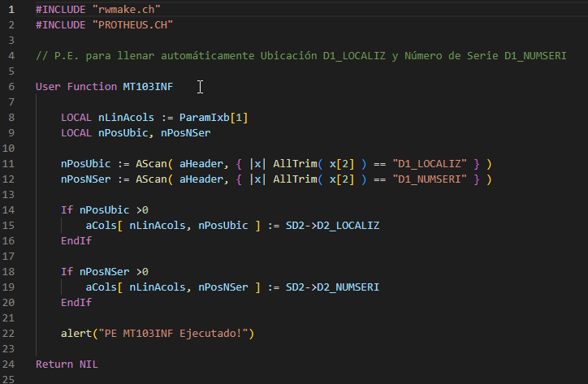The height and width of the screenshot is (384, 588).
Task: Click SD2->D2_LOCALIZ on line 15
Action: pos(333,226)
